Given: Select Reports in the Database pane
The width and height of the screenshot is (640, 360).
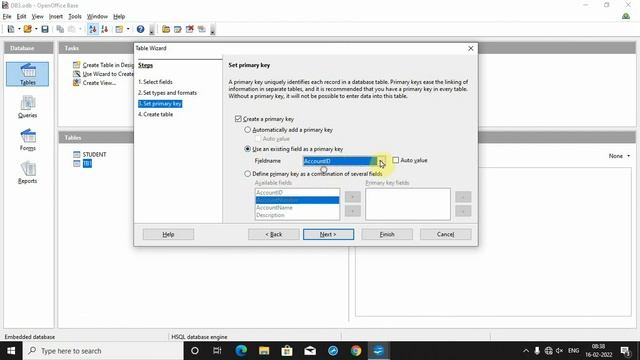Looking at the screenshot, I should 27,172.
